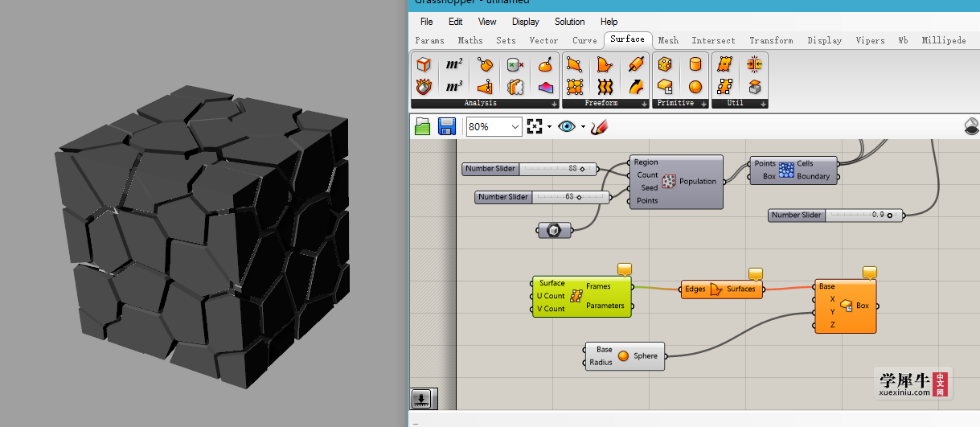Select the orange Box component node
980x427 pixels.
pyautogui.click(x=845, y=306)
